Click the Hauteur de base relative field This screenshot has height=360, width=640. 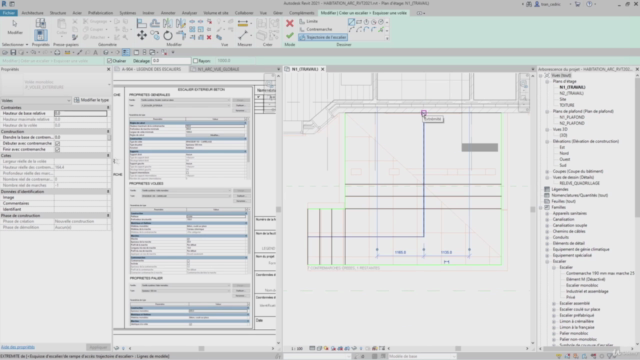80,113
